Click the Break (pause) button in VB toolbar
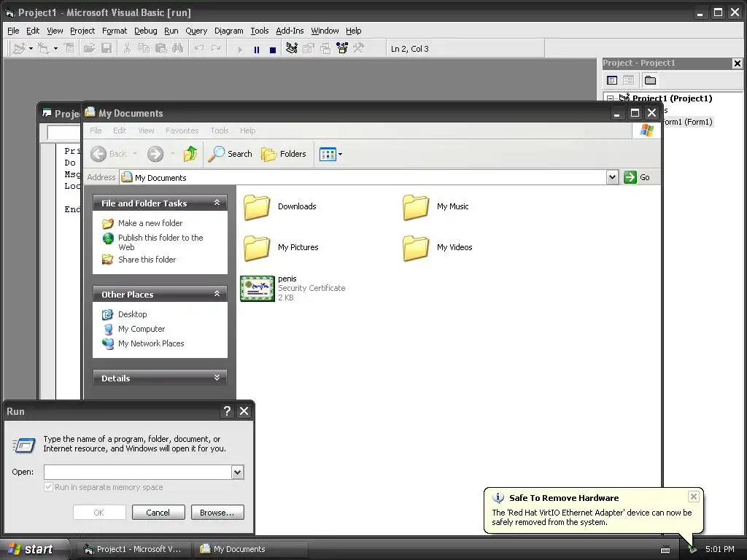Viewport: 747px width, 560px height. point(257,49)
